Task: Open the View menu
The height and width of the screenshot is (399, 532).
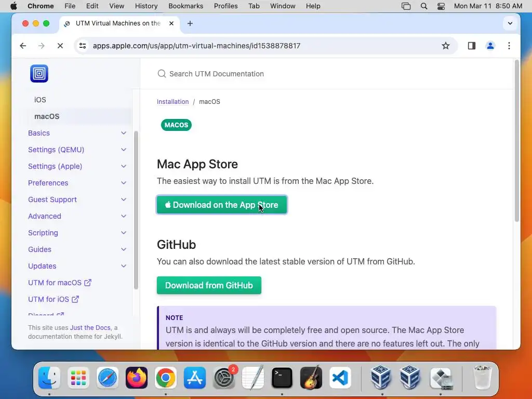Action: (x=117, y=6)
